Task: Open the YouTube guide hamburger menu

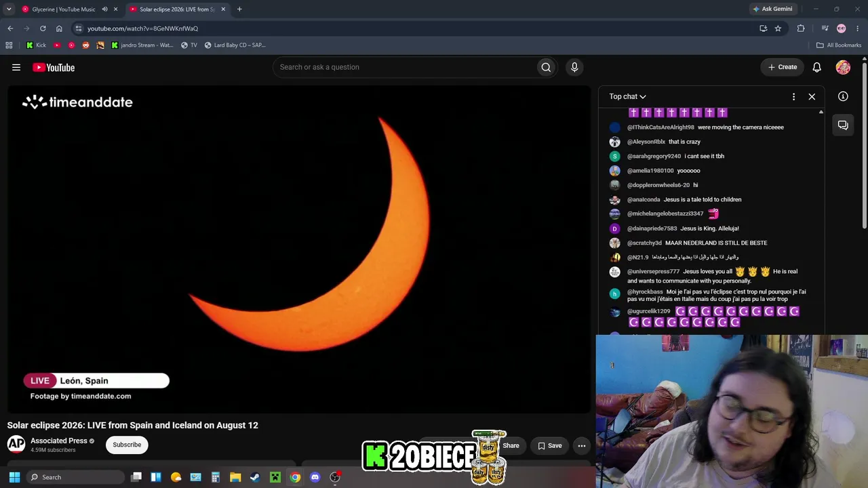Action: click(x=16, y=67)
